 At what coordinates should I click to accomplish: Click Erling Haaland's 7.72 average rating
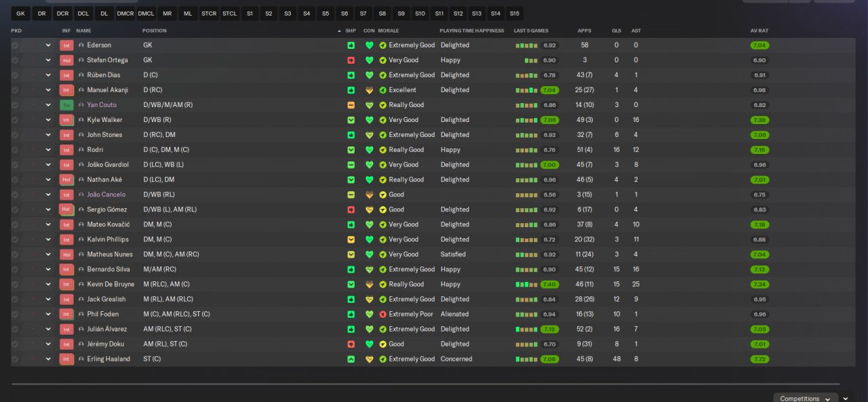(x=759, y=359)
